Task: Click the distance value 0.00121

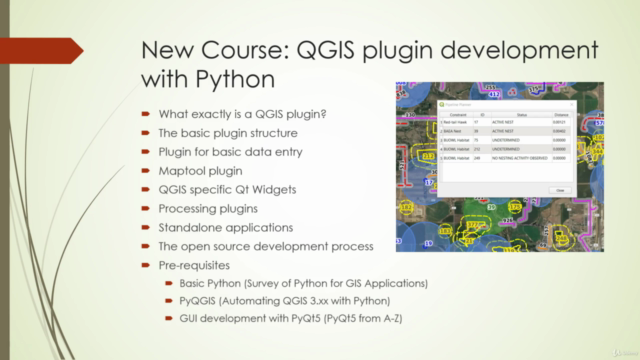Action: tap(561, 122)
